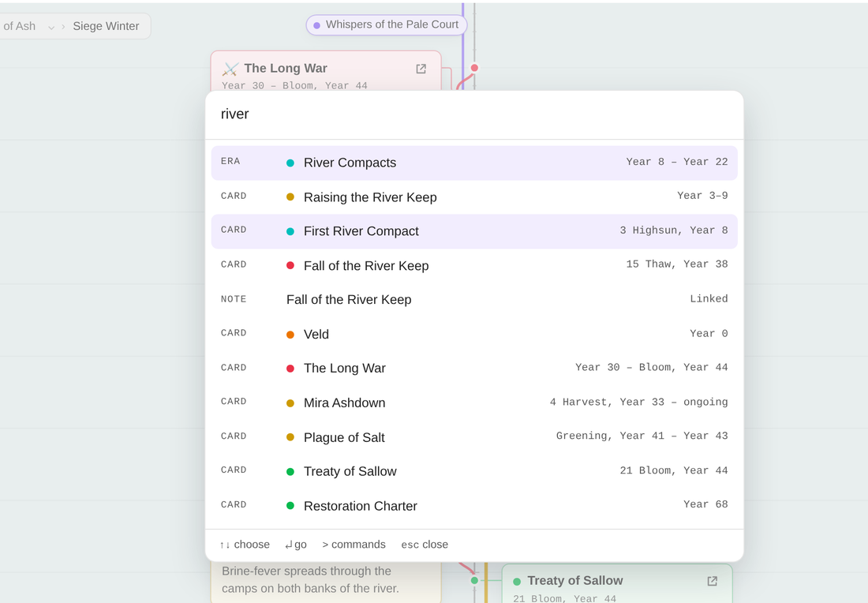Click the red timeline marker near The Long War
Screen dimensions: 868x603
click(x=474, y=68)
